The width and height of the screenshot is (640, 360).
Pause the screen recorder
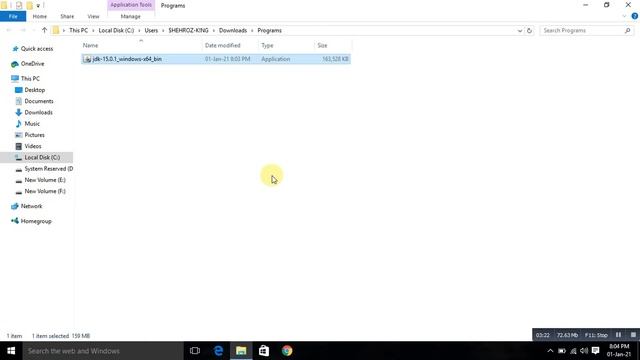pos(618,335)
